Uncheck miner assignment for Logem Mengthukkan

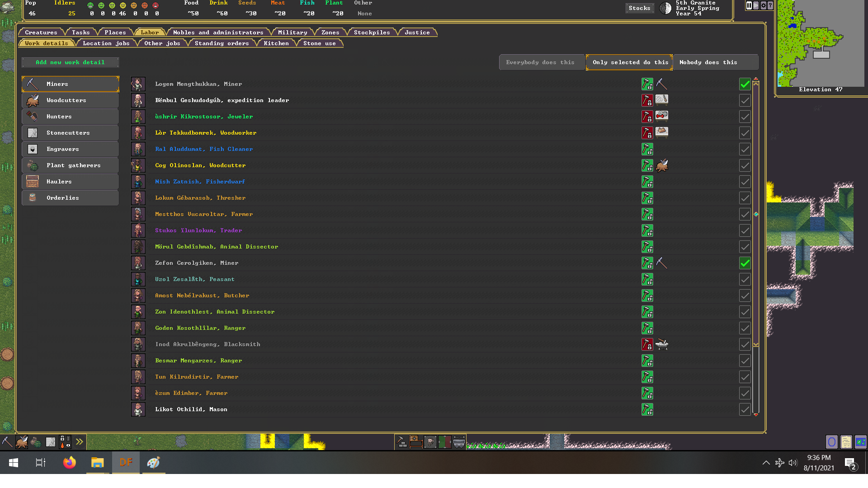point(745,84)
